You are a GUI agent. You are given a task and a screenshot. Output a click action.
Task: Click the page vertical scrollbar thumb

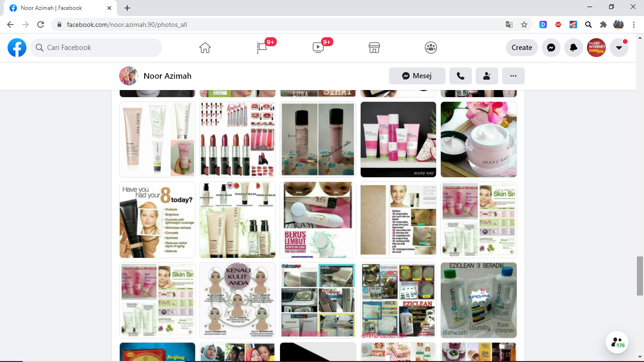click(640, 276)
